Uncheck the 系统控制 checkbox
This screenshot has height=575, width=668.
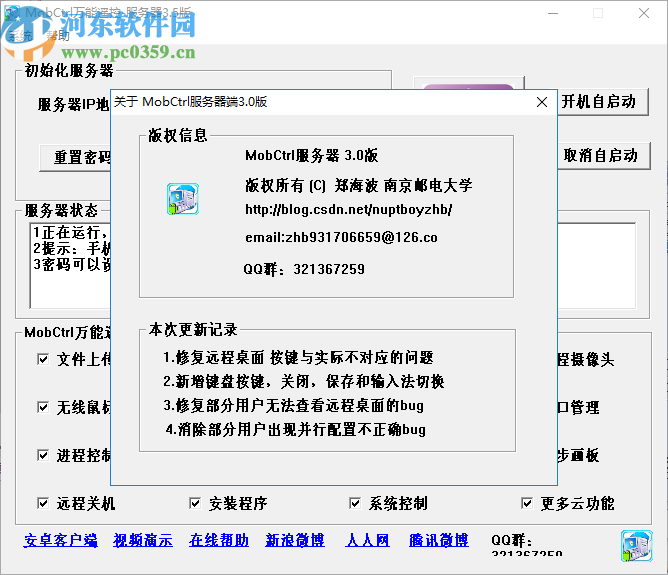[355, 503]
